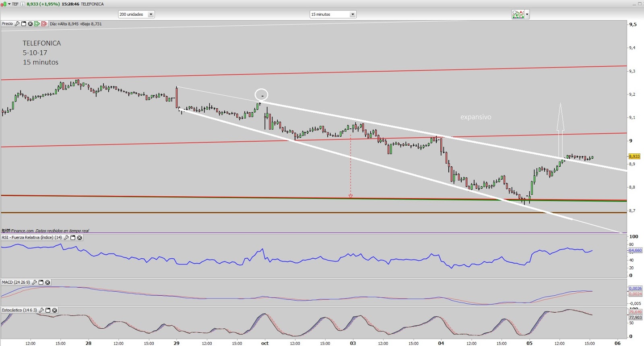Click the add indicator/trading system icon

(518, 14)
